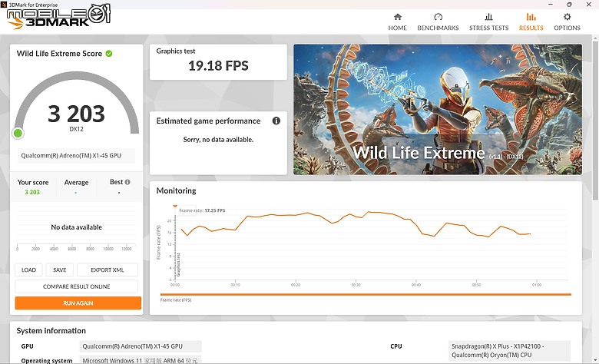Click the Snapdragon X Plus CPU value
Viewport: 599px width, 364px height.
coord(509,350)
